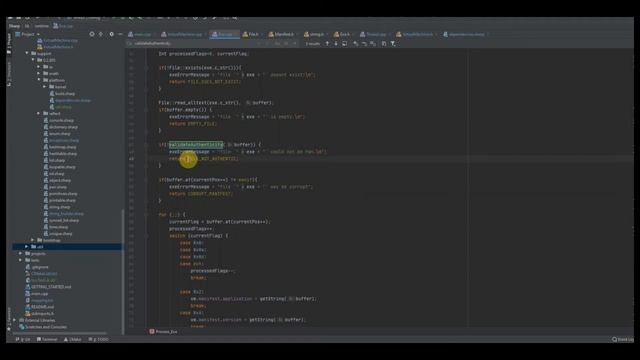Open dictionary.sharp in the project tree
640x360 pixels.
(60, 127)
